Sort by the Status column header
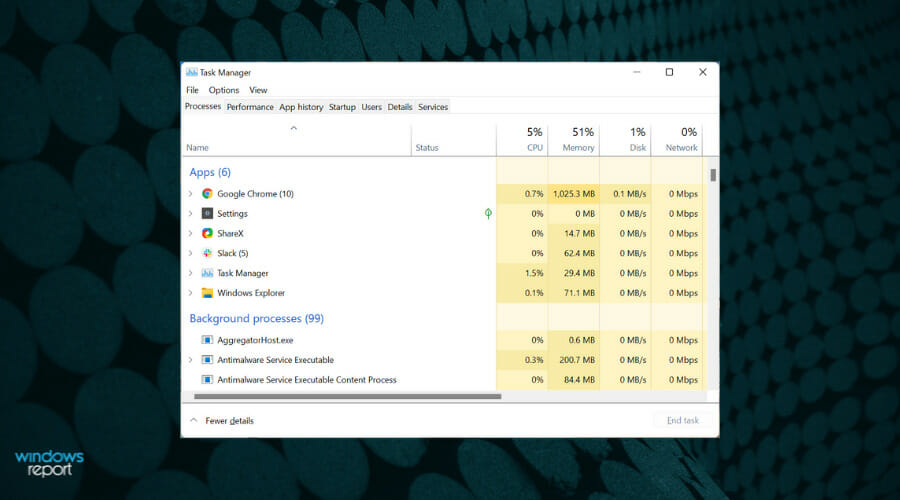This screenshot has width=900, height=500. 427,148
